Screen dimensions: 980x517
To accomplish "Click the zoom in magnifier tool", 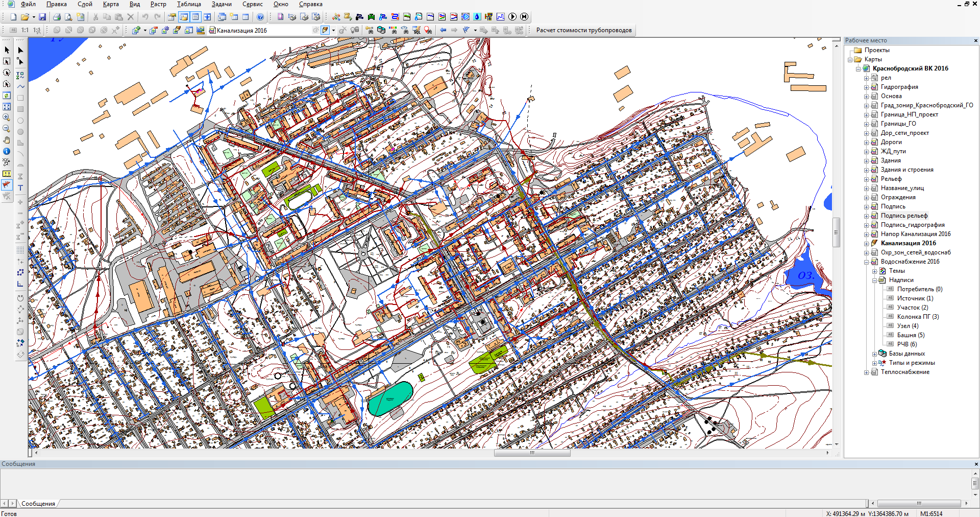I will [7, 118].
